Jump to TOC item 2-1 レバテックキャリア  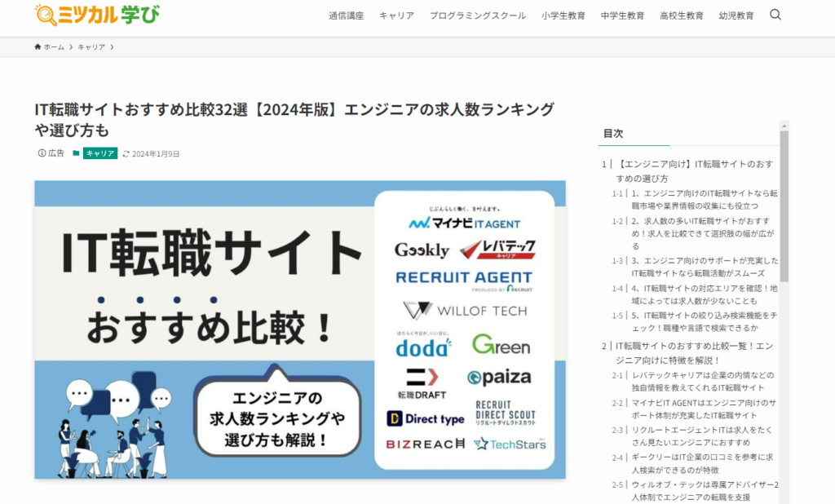(703, 382)
